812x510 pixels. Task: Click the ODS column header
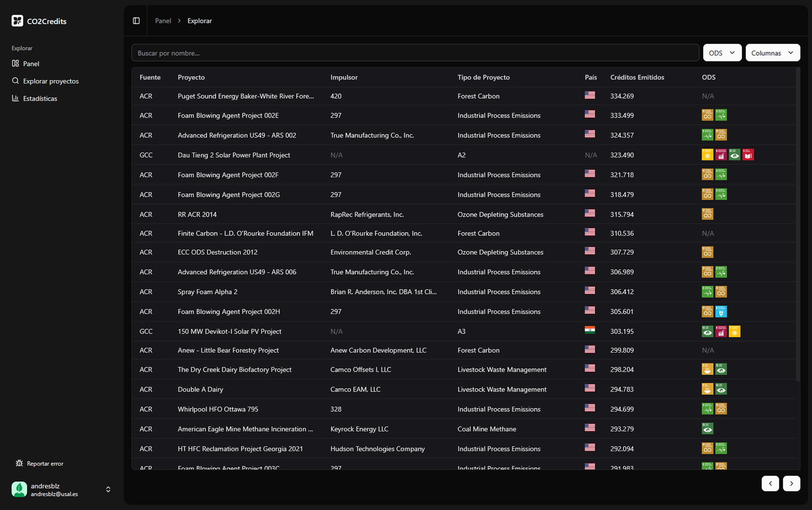pyautogui.click(x=708, y=77)
